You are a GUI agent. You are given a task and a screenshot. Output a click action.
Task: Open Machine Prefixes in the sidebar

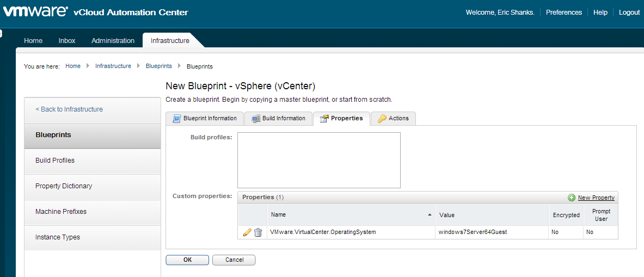(x=61, y=212)
